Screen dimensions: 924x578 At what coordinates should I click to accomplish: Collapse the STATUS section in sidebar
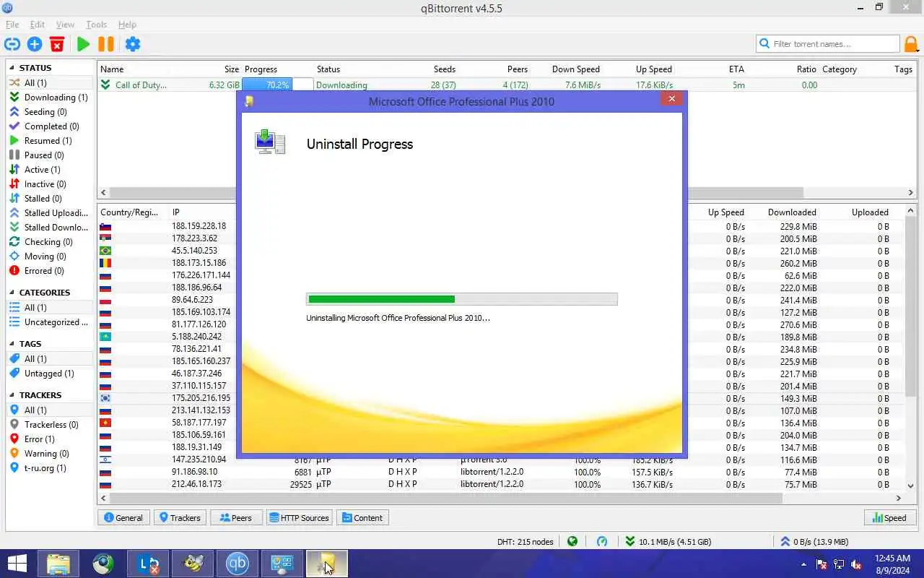coord(12,68)
